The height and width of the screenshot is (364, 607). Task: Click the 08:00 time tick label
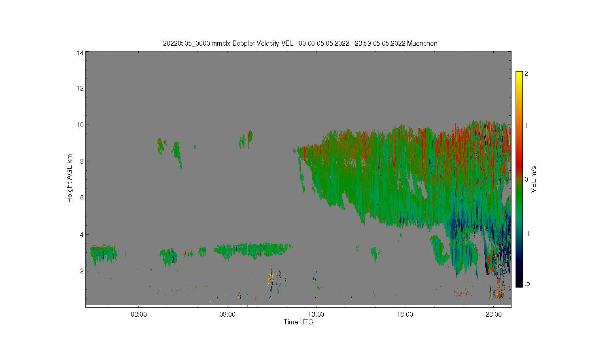click(227, 314)
